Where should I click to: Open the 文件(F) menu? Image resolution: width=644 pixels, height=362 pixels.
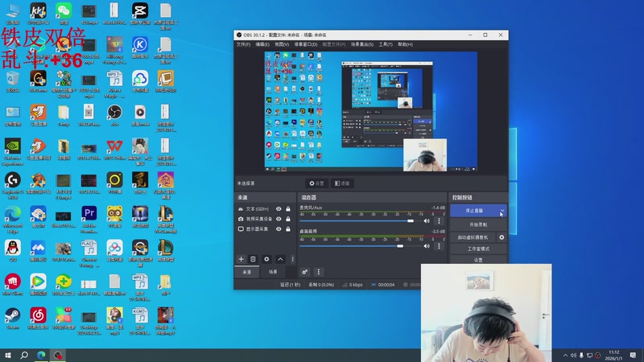tap(243, 44)
